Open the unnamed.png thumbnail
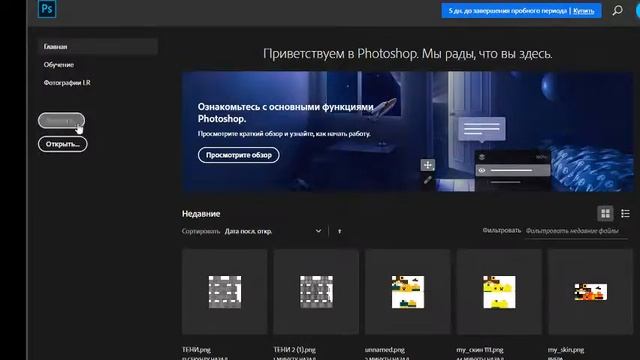The width and height of the screenshot is (640, 360). point(408,292)
